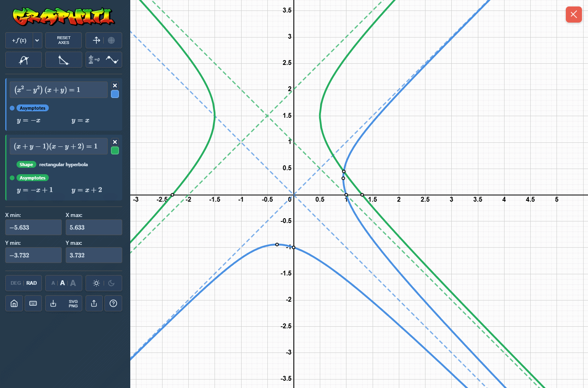Switch to dark theme moon icon
Viewport: 588px width, 388px height.
click(112, 283)
